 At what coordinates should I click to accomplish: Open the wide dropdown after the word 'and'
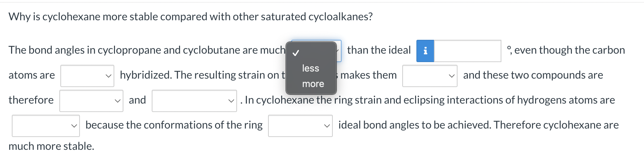pos(194,101)
